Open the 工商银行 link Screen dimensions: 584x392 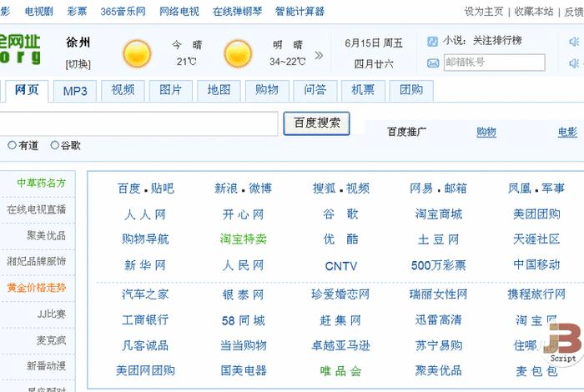(x=145, y=320)
